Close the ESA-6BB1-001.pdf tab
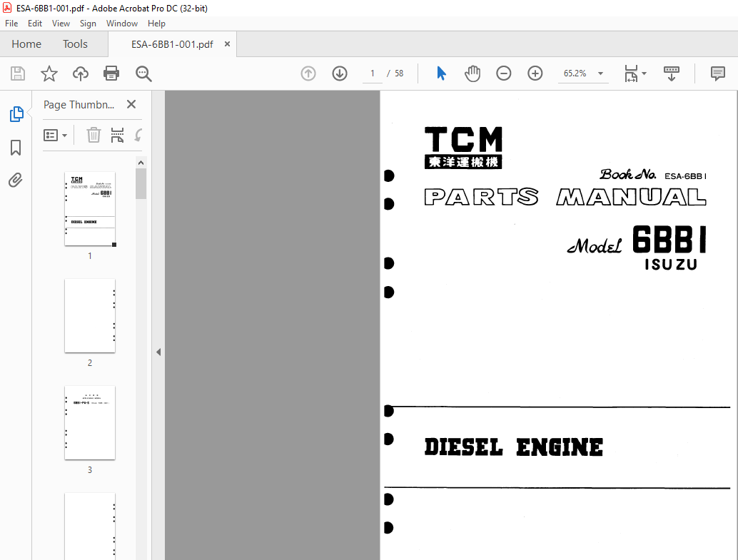This screenshot has width=738, height=560. click(228, 44)
